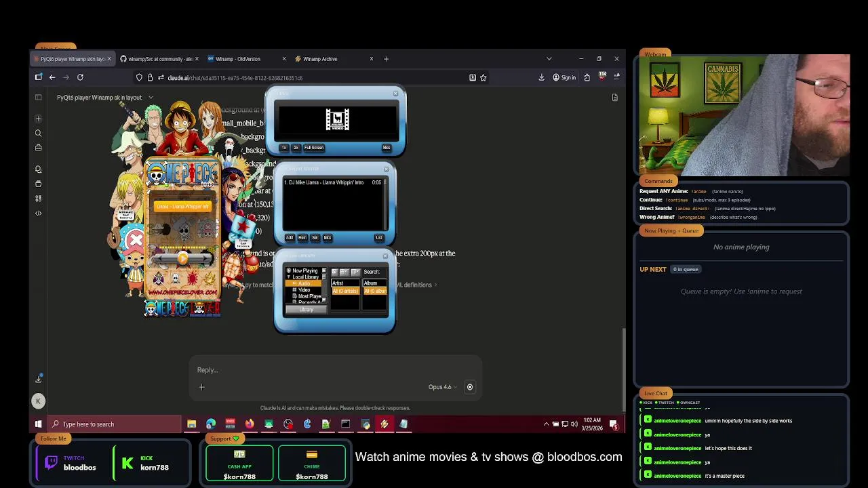Go back using the browser back arrow
The height and width of the screenshot is (488, 868).
tap(52, 77)
